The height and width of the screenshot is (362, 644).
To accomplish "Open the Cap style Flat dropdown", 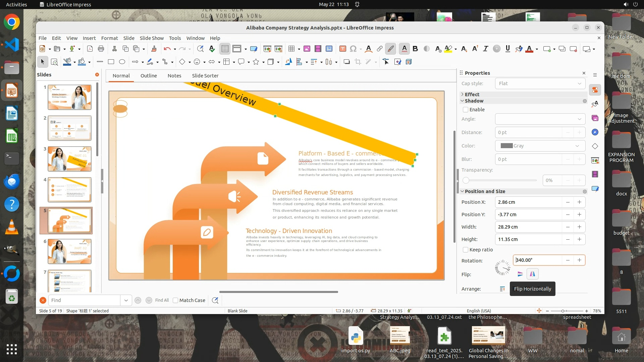I will (x=540, y=83).
